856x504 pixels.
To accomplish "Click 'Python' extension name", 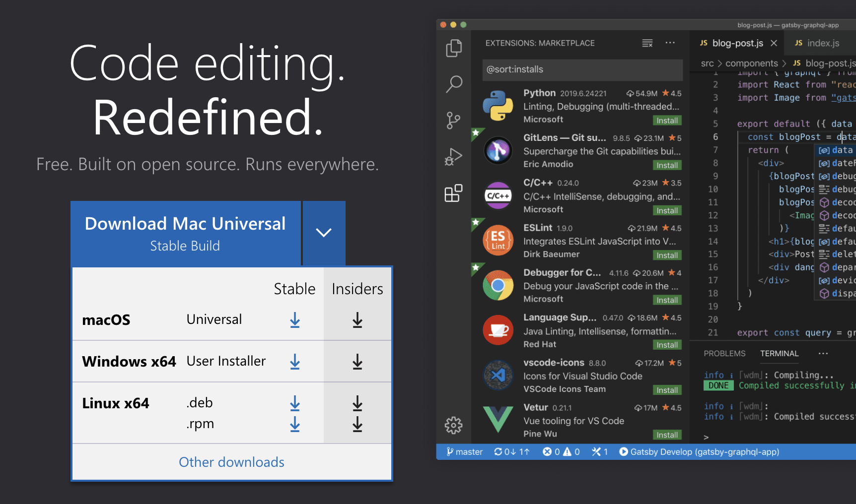I will point(539,93).
